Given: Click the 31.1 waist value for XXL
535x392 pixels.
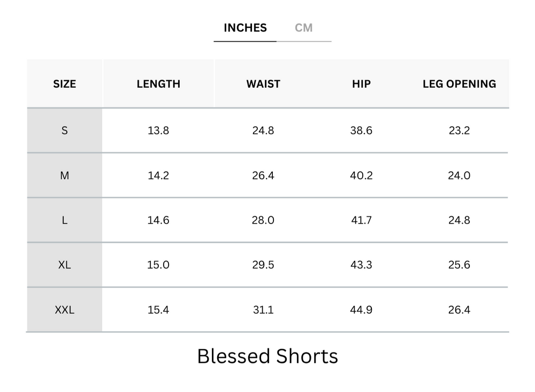Looking at the screenshot, I should coord(263,310).
